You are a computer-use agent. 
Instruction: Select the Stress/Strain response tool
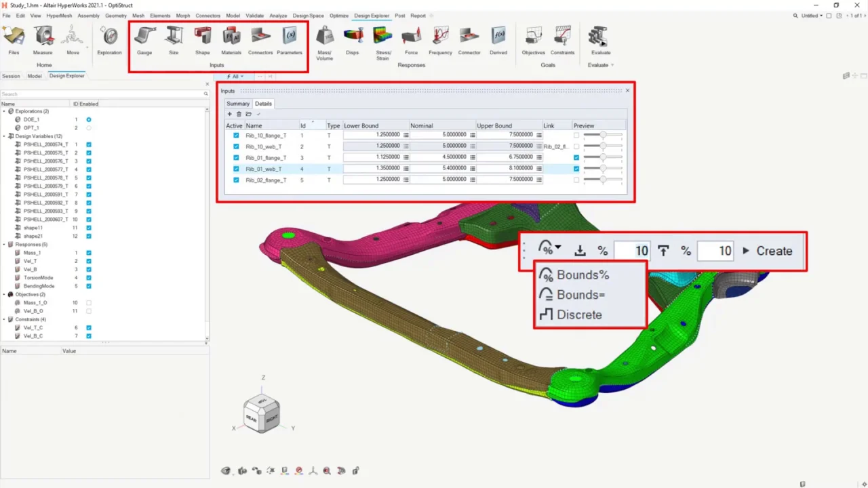click(x=382, y=43)
